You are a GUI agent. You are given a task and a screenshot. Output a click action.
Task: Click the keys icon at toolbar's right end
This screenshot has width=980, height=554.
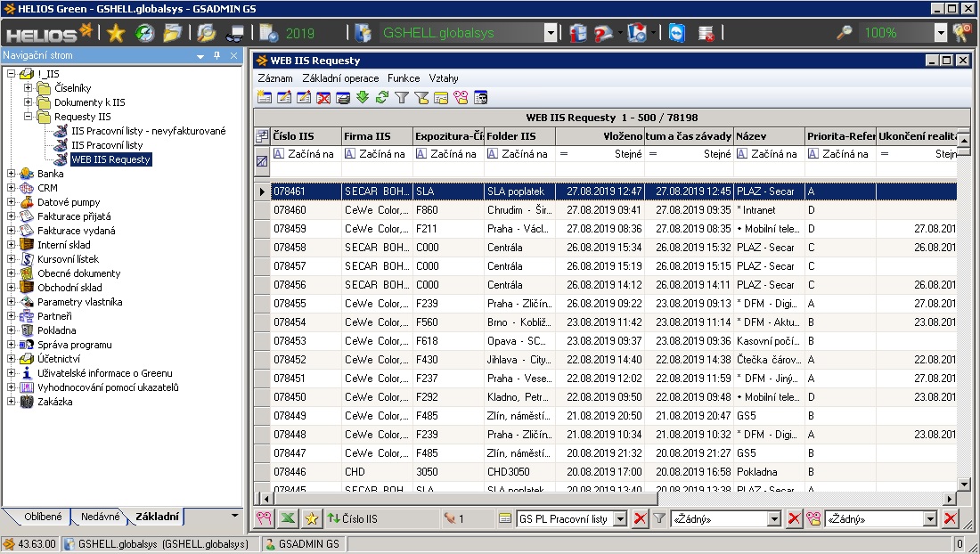[x=960, y=33]
